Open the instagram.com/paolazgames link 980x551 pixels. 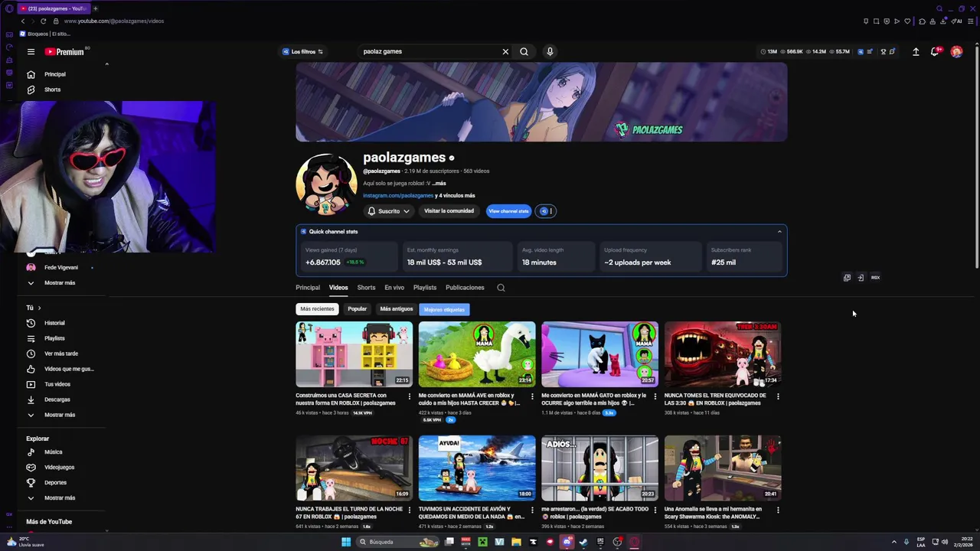click(398, 196)
